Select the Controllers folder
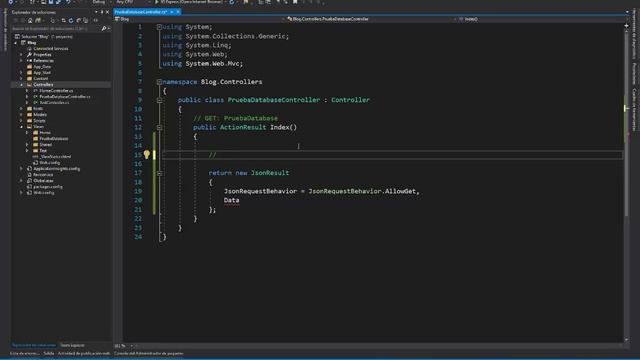 point(43,84)
